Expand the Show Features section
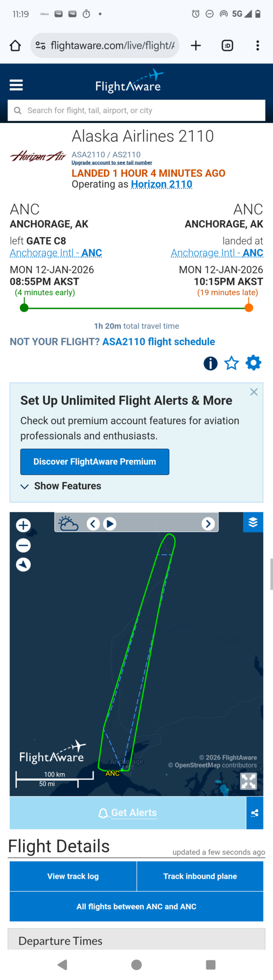The image size is (273, 980). click(61, 486)
